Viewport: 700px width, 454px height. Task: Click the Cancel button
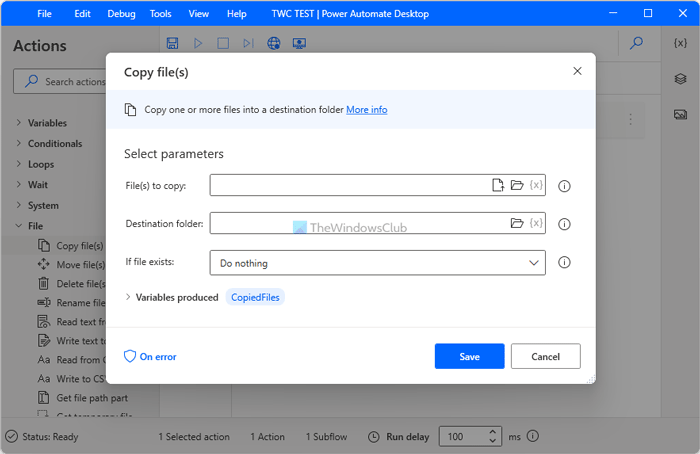(545, 356)
